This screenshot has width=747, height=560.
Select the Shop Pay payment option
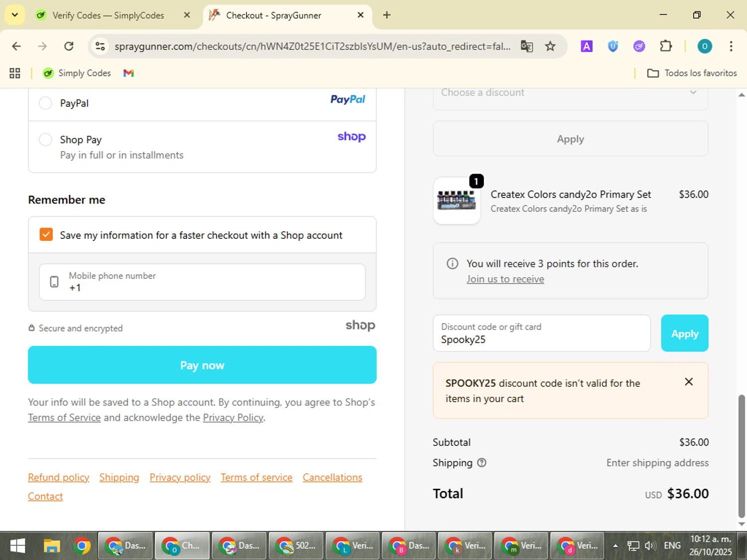pyautogui.click(x=45, y=139)
